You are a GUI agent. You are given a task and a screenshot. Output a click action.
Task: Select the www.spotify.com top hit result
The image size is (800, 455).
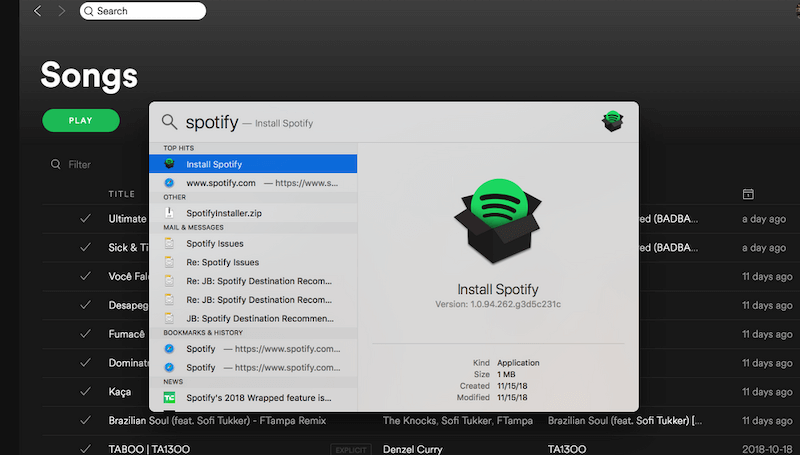221,183
